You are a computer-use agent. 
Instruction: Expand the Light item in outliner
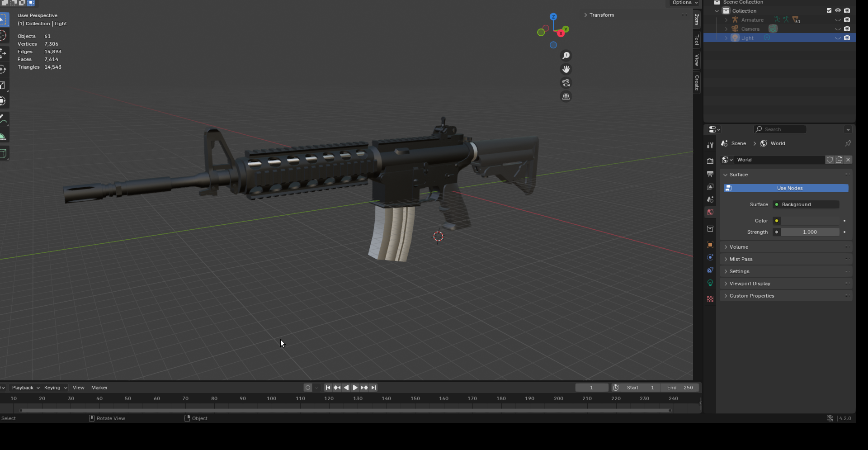[x=726, y=38]
